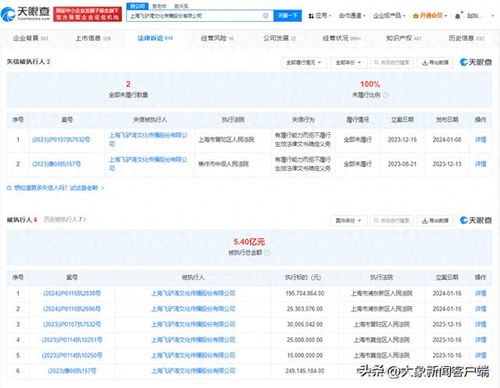Open 详情 for the 30,005,042.00 row
500x388 pixels.
pyautogui.click(x=480, y=324)
